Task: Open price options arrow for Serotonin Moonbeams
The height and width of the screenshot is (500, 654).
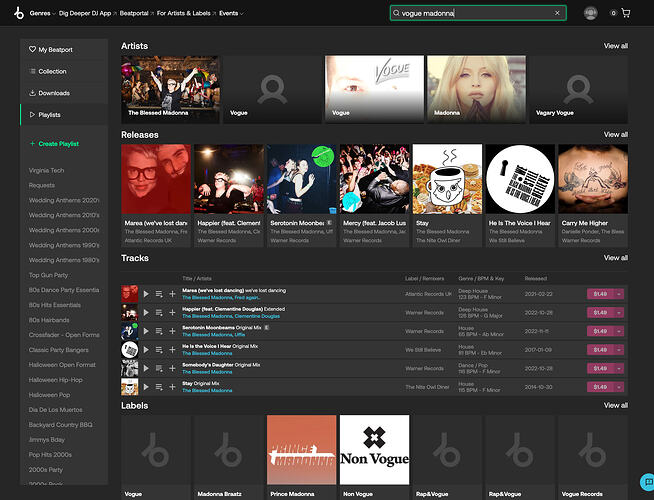Action: click(x=619, y=331)
